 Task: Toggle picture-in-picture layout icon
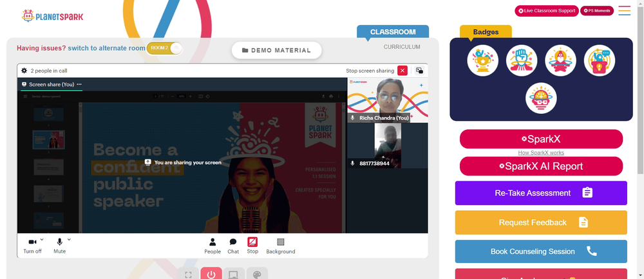(x=419, y=71)
